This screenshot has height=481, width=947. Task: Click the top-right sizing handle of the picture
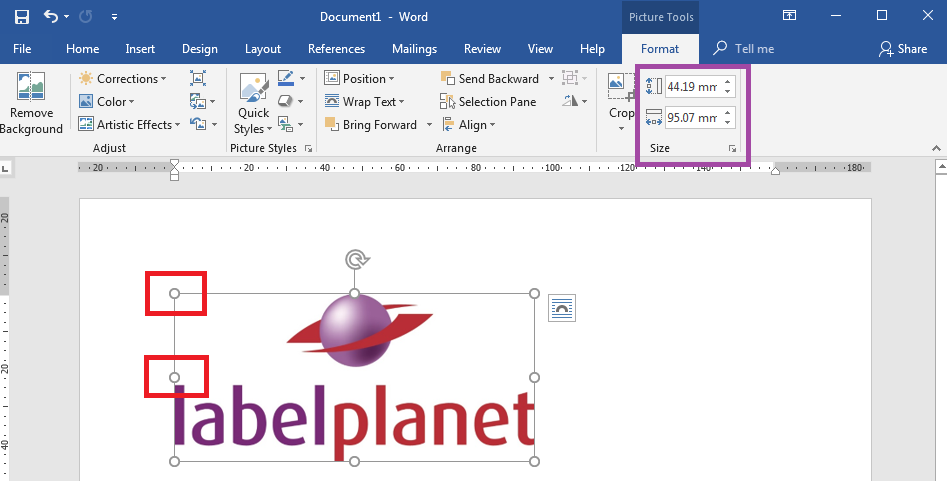534,294
